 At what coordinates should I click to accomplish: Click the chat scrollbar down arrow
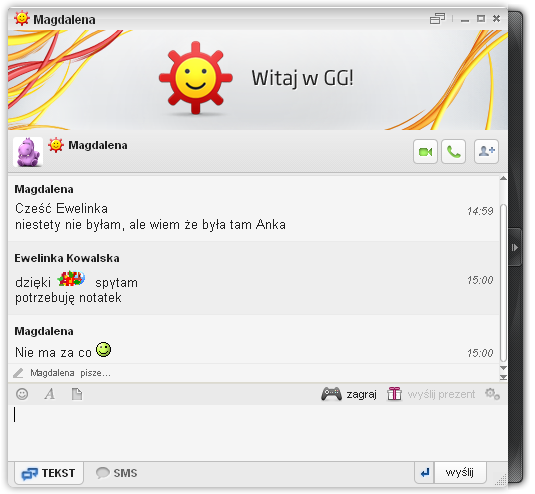[x=503, y=368]
